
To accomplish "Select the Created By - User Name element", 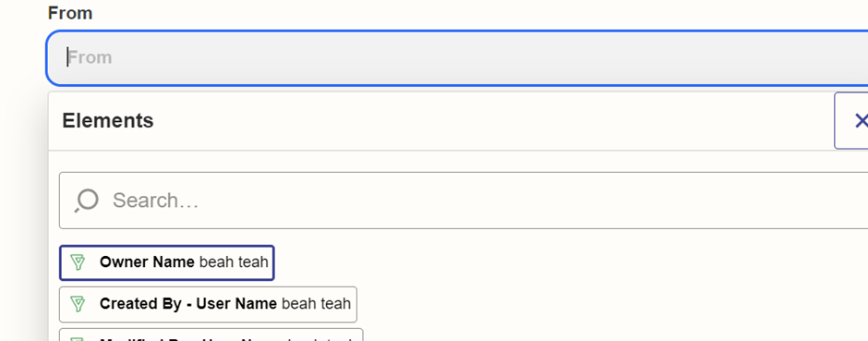I will (208, 304).
